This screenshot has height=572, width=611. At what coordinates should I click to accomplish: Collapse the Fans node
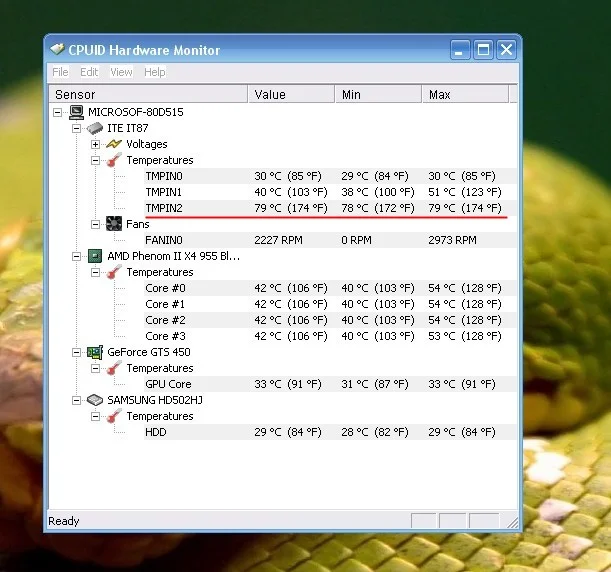(x=95, y=224)
